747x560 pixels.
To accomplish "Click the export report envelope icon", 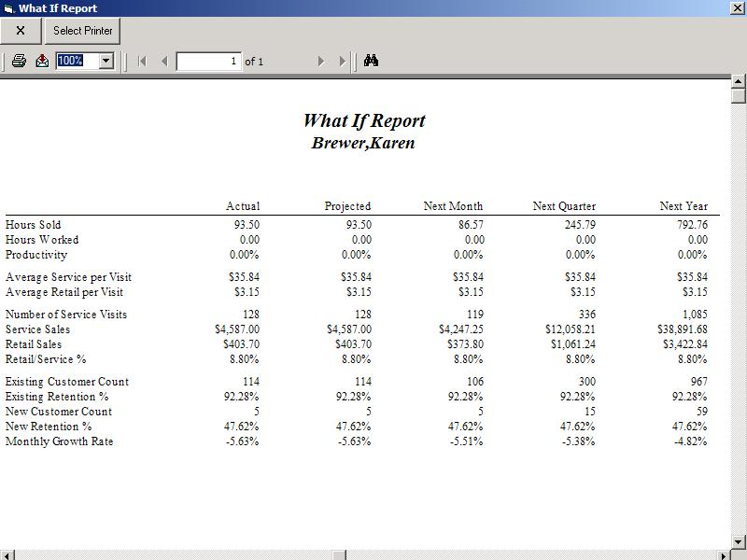I will [42, 61].
